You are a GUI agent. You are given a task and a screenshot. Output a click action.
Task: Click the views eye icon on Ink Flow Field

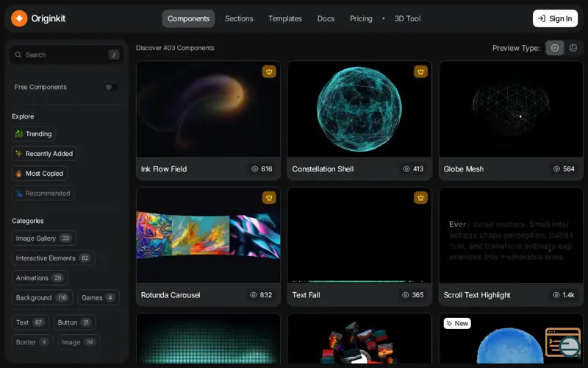[x=254, y=169]
